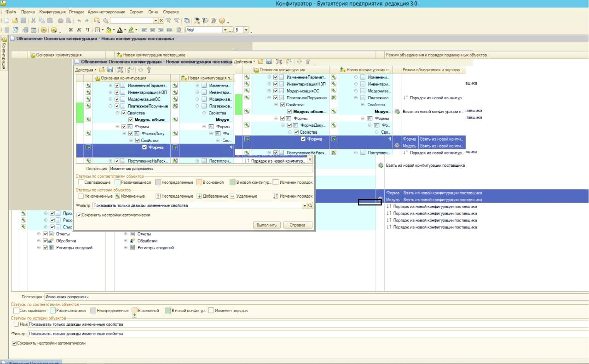Toggle ПлатежноеПоручение checkbox in front dialog
The width and height of the screenshot is (589, 364).
click(x=117, y=106)
